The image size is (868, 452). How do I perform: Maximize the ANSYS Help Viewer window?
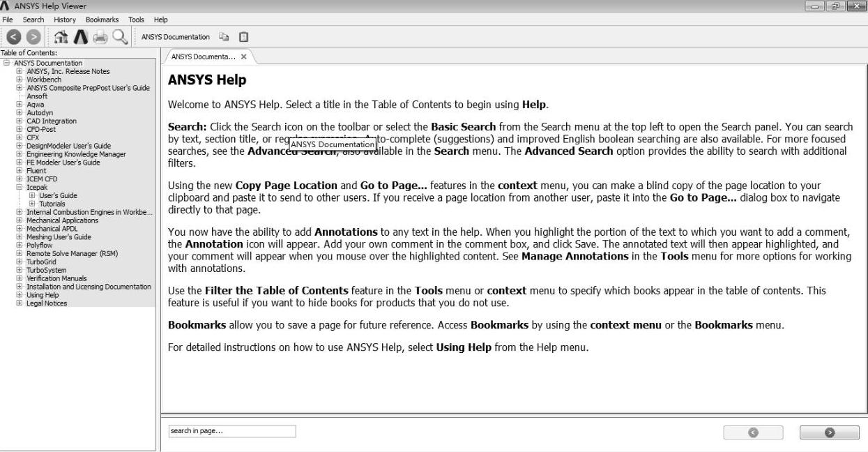[835, 6]
